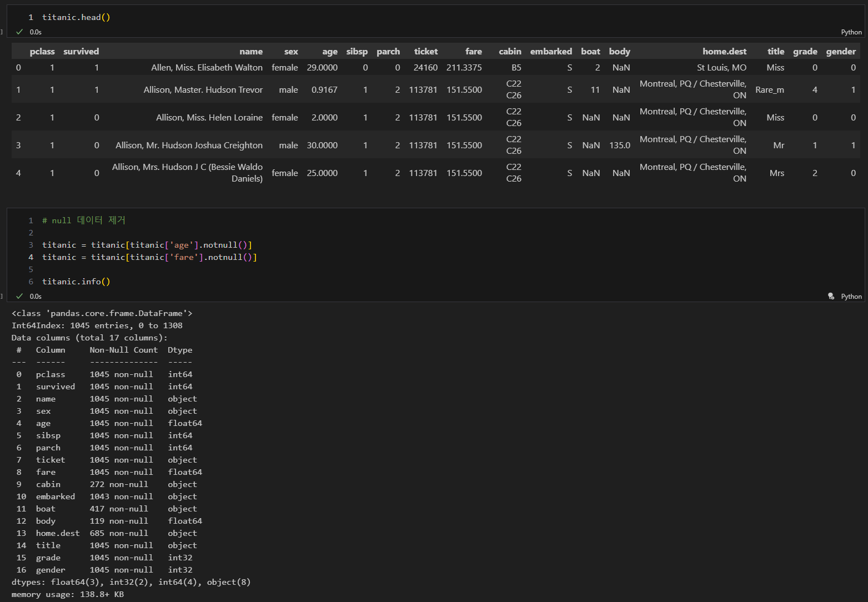Select name cell 'Allison, Miss. Helen Loraine'
Image resolution: width=868 pixels, height=602 pixels.
[x=209, y=117]
